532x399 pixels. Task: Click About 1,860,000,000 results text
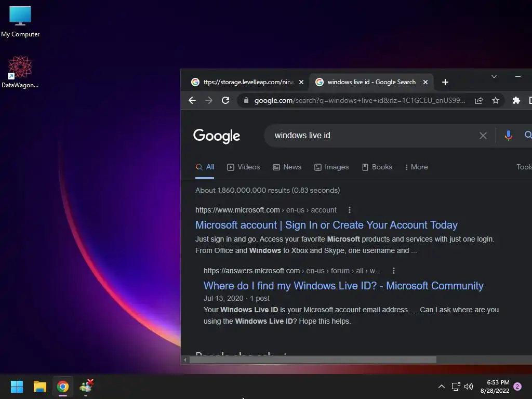point(268,190)
